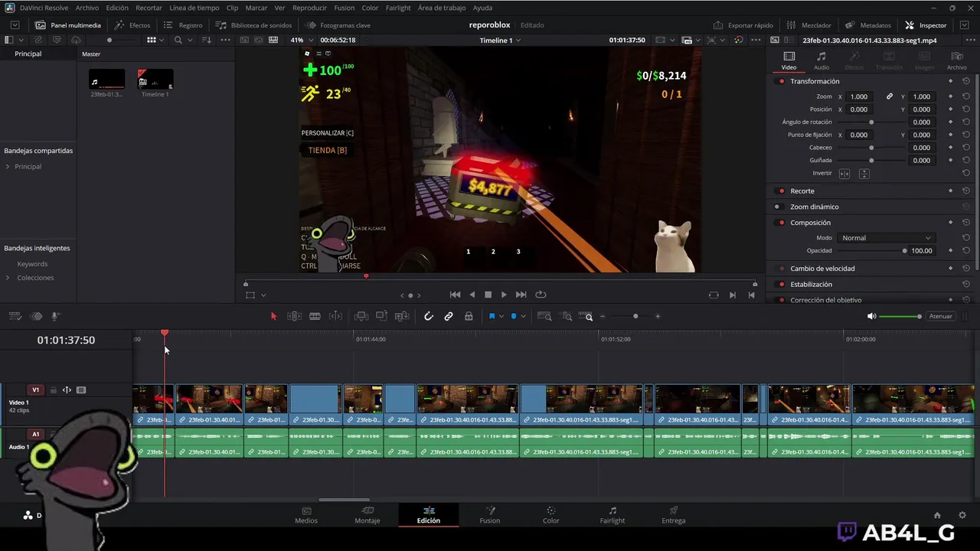Switch to the Color page

pyautogui.click(x=550, y=515)
